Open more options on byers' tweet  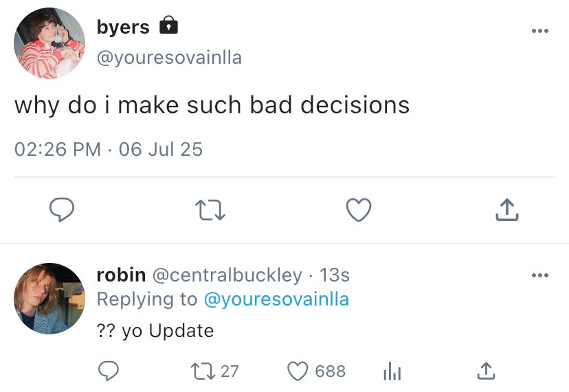[x=539, y=31]
